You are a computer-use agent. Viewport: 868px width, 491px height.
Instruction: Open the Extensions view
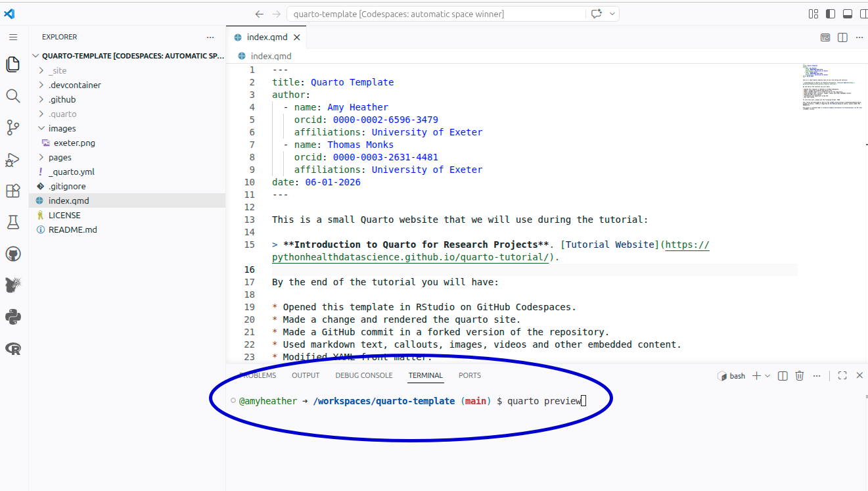tap(13, 191)
